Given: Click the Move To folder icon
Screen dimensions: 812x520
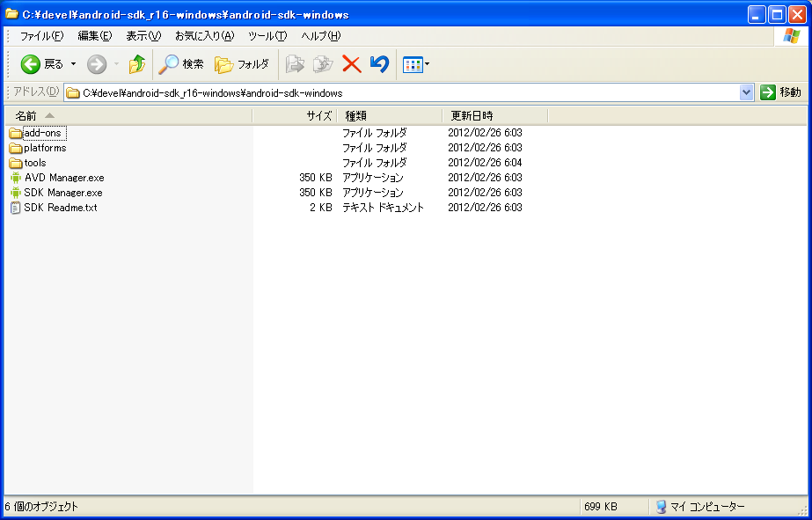Looking at the screenshot, I should pos(296,64).
